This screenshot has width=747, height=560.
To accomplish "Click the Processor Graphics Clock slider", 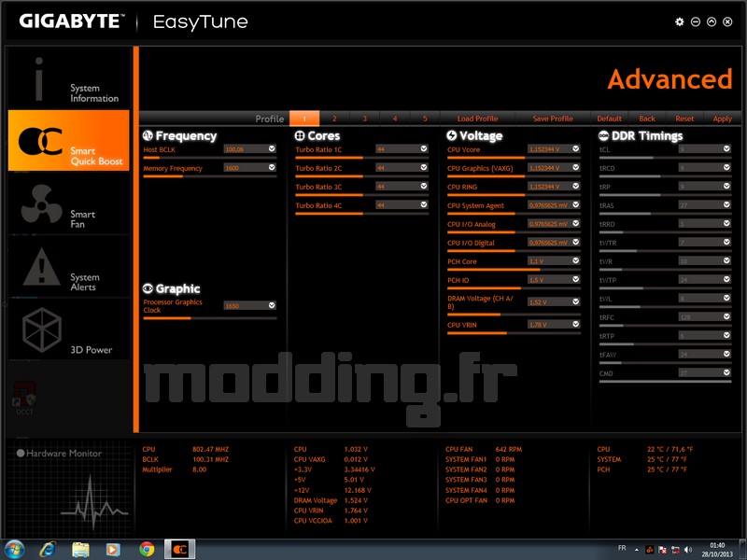I will [209, 318].
